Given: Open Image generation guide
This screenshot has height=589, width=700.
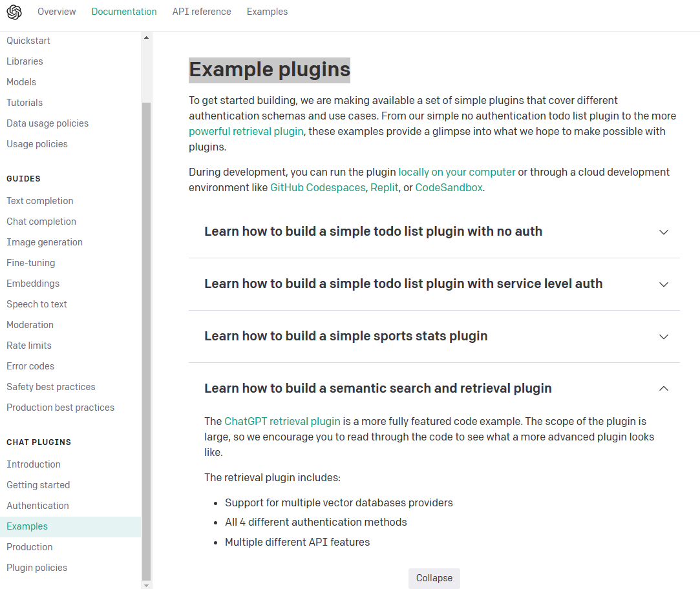Looking at the screenshot, I should point(45,242).
